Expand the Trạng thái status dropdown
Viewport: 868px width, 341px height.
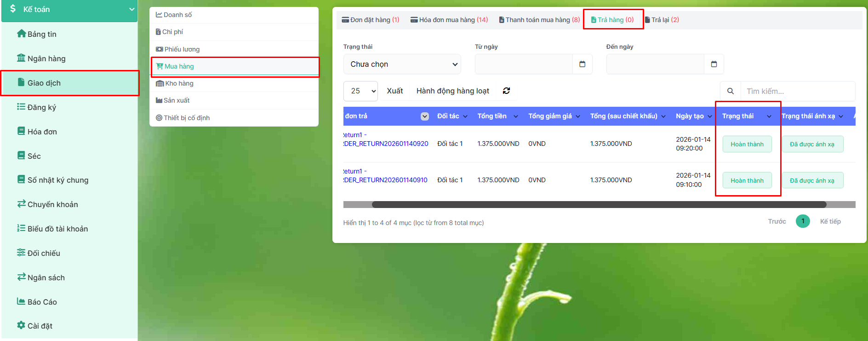coord(402,64)
